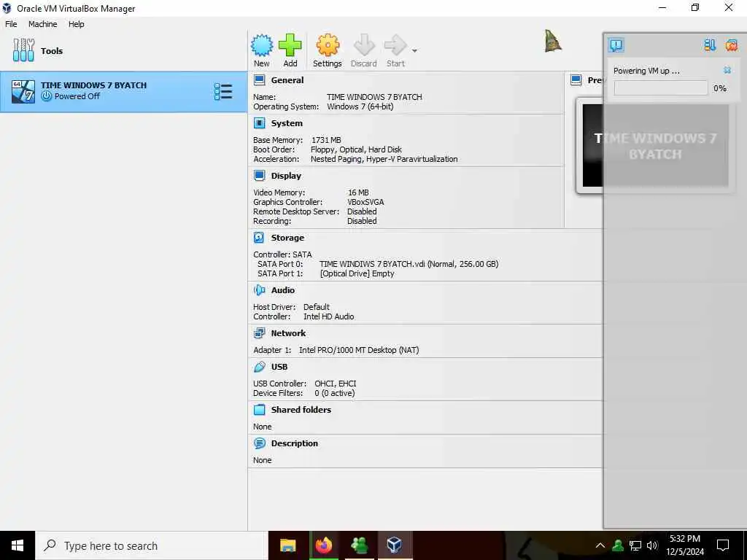Open the File menu
747x560 pixels.
click(11, 24)
